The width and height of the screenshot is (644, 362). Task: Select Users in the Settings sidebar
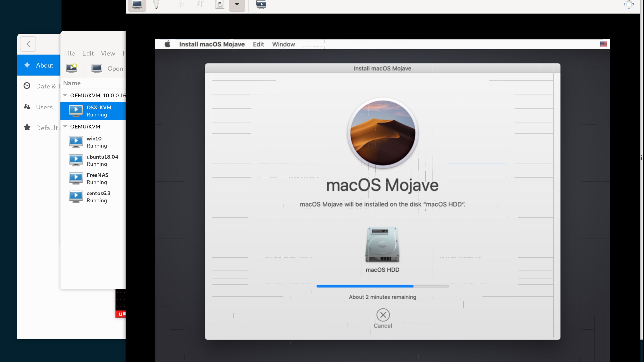click(44, 107)
